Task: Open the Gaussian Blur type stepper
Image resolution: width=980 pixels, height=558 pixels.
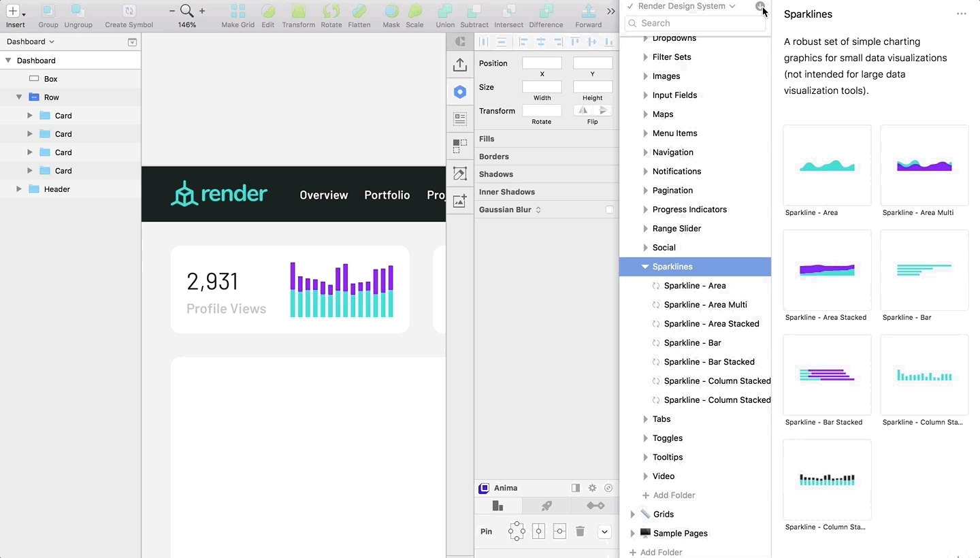Action: click(x=538, y=210)
